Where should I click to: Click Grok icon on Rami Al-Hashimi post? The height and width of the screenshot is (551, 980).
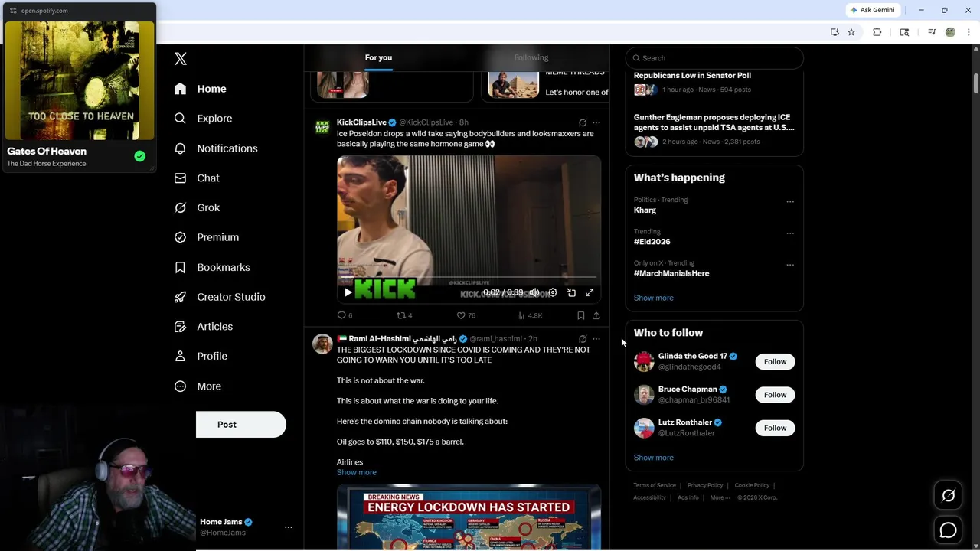tap(583, 339)
